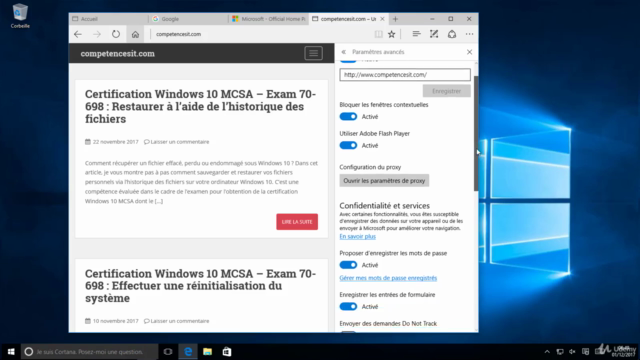Viewport: 640px width, 360px height.
Task: Open the Windows Start menu
Action: [11, 351]
